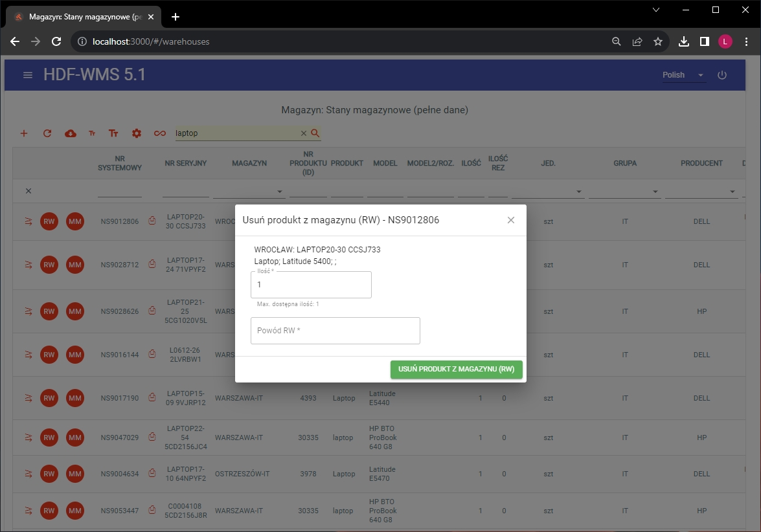761x532 pixels.
Task: Click the RW button for NS9028712
Action: click(x=49, y=265)
